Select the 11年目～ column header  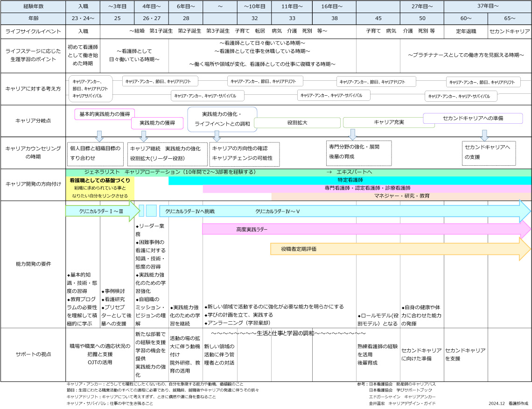pos(293,7)
